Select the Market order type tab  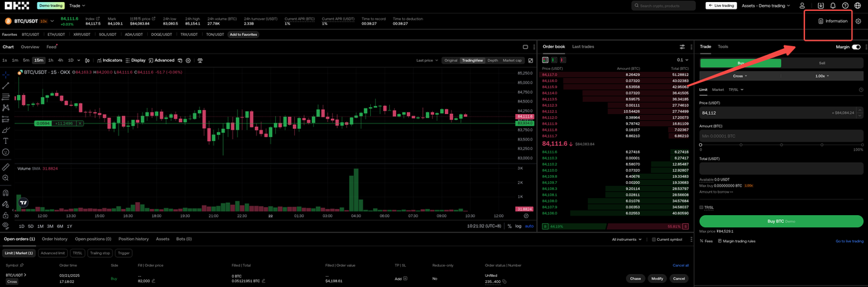pyautogui.click(x=717, y=89)
